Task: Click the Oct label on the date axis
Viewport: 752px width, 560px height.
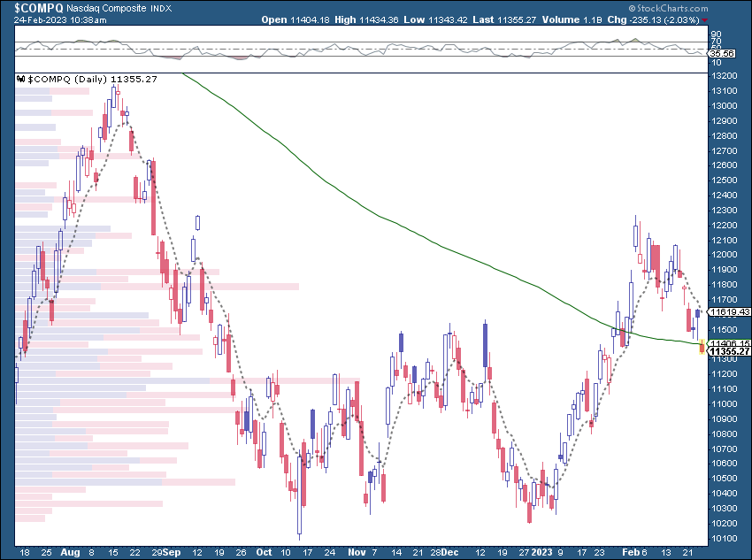Action: (x=264, y=552)
